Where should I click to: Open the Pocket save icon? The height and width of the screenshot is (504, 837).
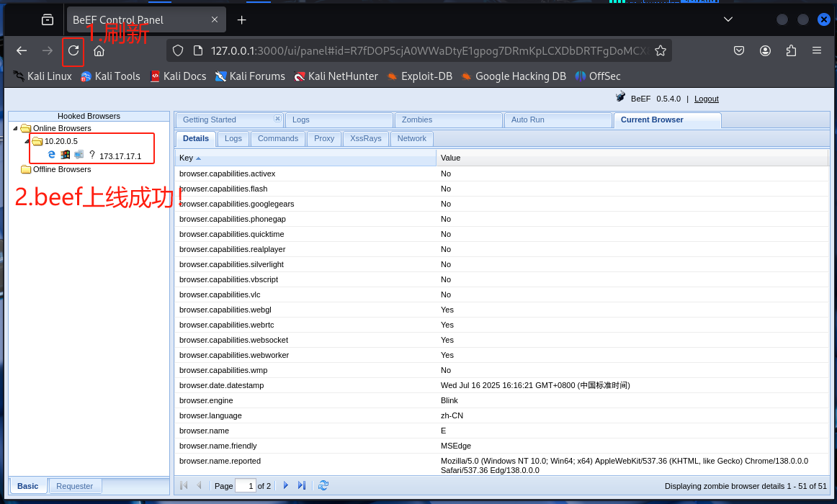pos(739,50)
